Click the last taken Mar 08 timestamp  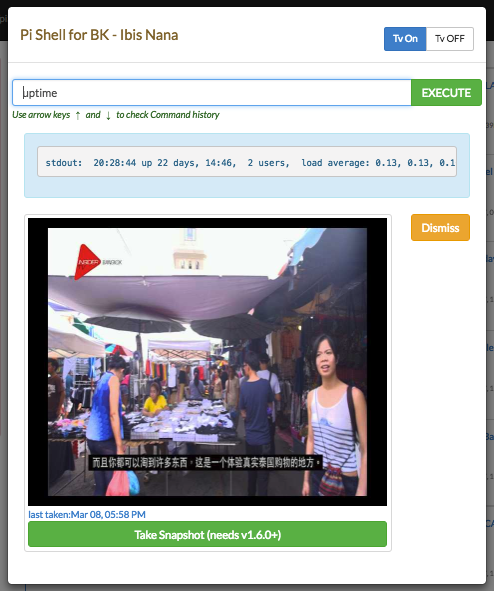(x=87, y=514)
